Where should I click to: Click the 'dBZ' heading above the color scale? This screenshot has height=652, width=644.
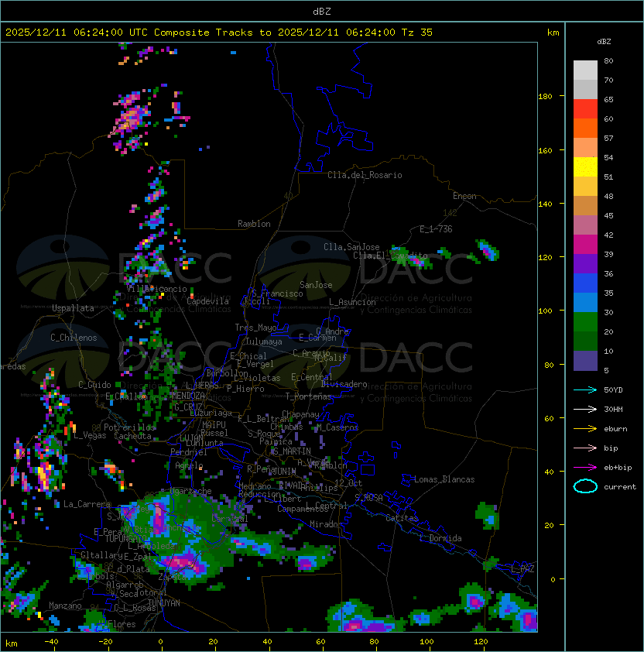(x=604, y=42)
